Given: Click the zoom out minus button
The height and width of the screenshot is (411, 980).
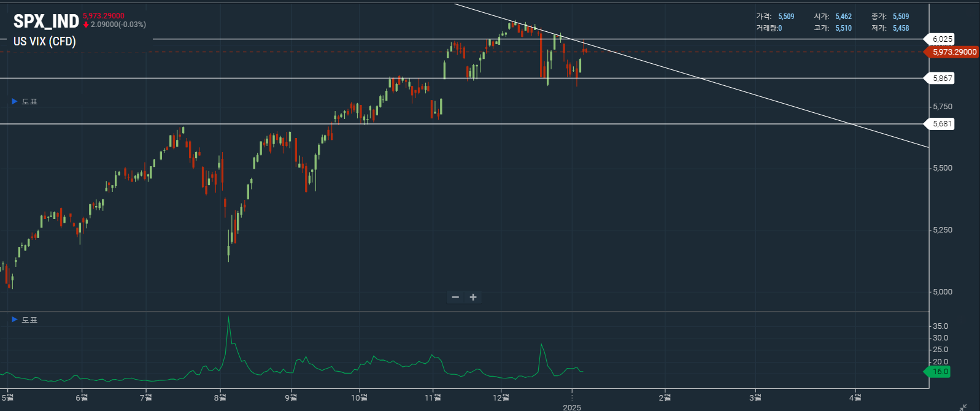Looking at the screenshot, I should [455, 298].
